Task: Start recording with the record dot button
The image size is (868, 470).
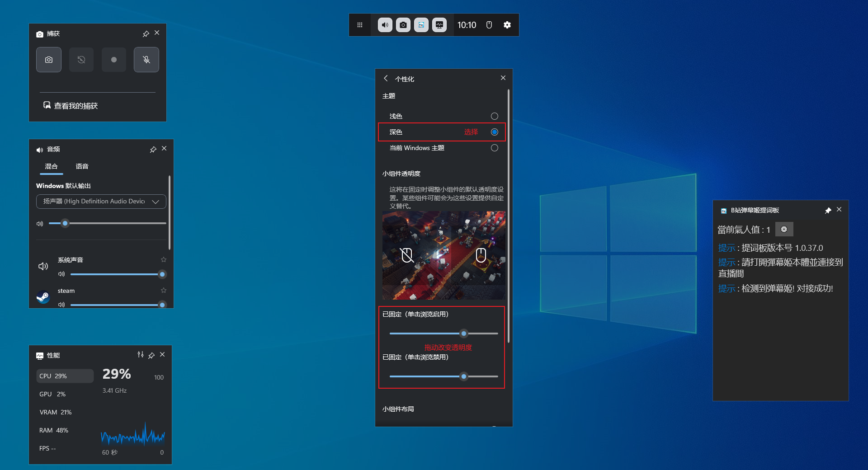Action: click(x=114, y=60)
